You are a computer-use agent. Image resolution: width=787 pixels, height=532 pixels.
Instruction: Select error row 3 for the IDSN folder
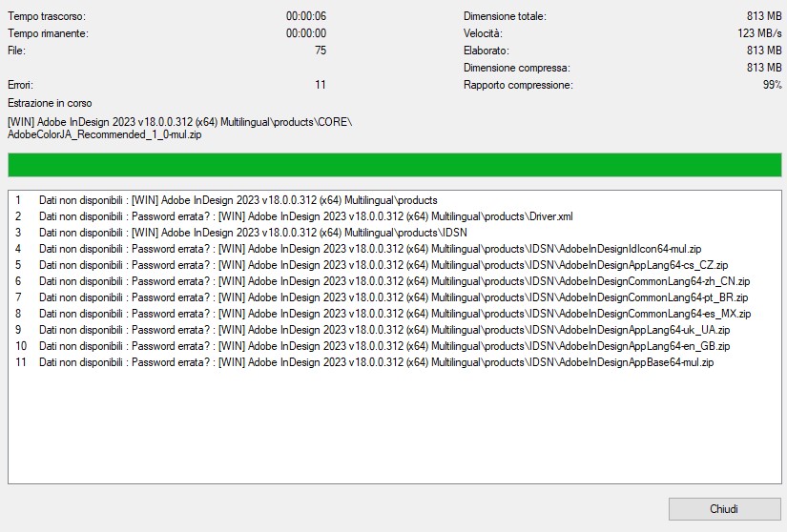(395, 233)
